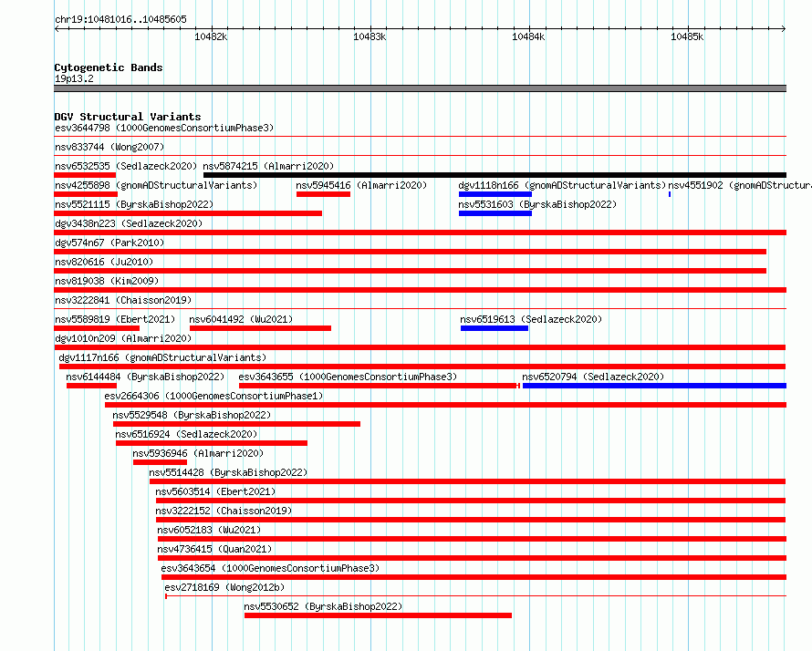Open nsv6041492 (Wu2021) variant
Screen dimensions: 812x651
(241, 319)
